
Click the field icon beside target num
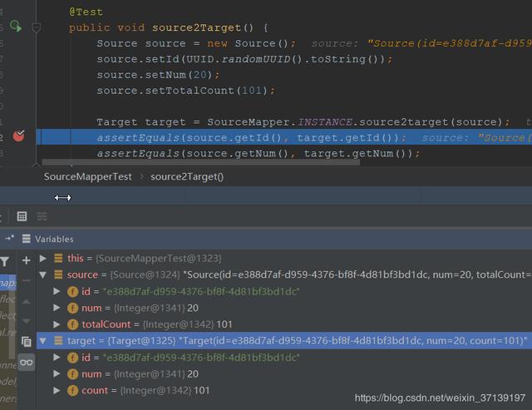tap(72, 374)
